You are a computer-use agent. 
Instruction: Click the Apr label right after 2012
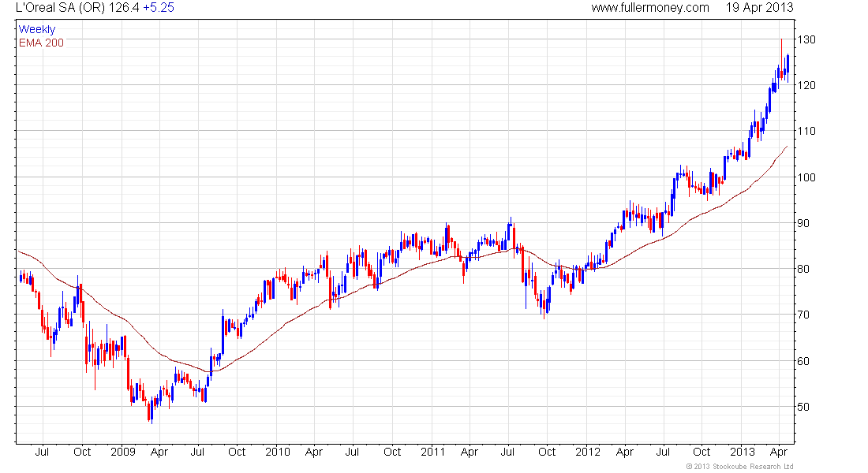tap(624, 452)
